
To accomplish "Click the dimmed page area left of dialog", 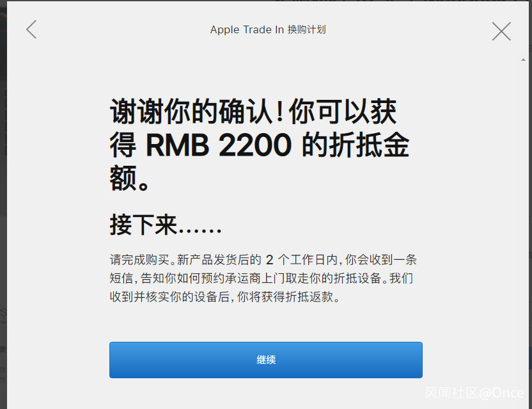I will (3, 204).
